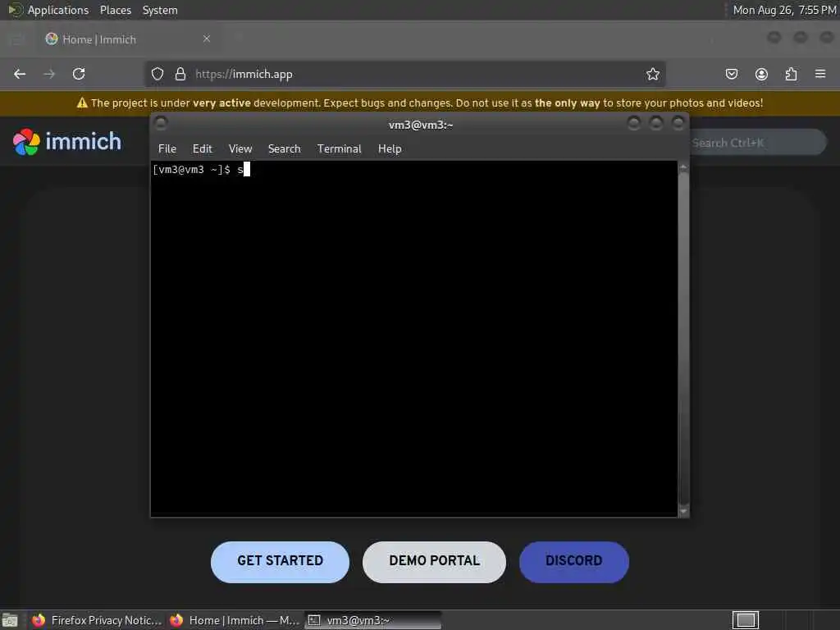Switch to Firefox Privacy Notice taskbar window
840x630 pixels.
(97, 620)
